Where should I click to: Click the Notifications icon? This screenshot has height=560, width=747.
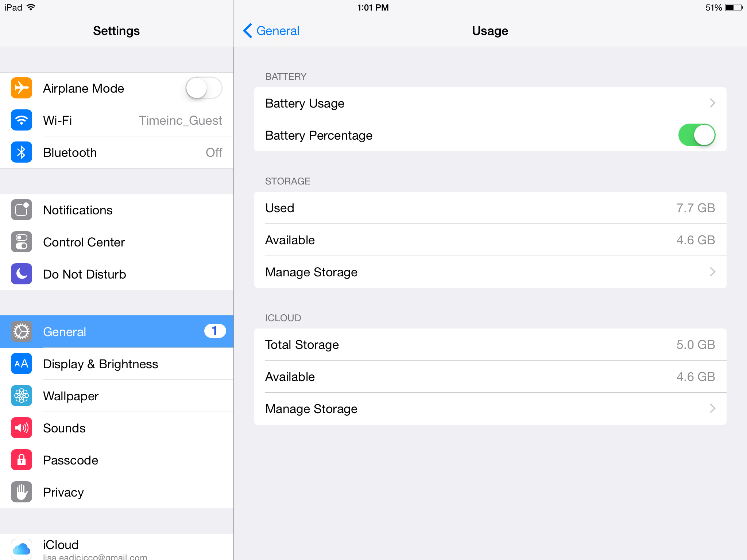[21, 210]
